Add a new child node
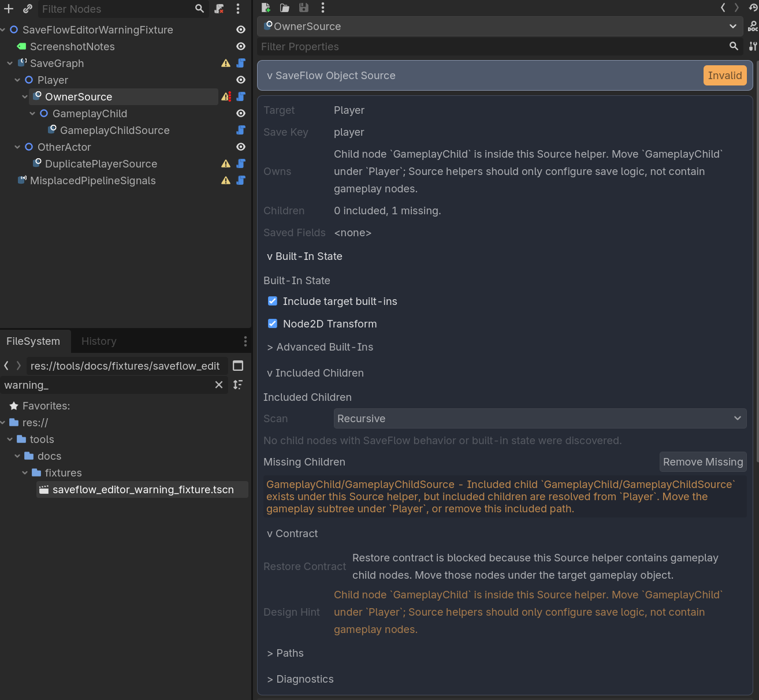The height and width of the screenshot is (700, 759). (9, 9)
